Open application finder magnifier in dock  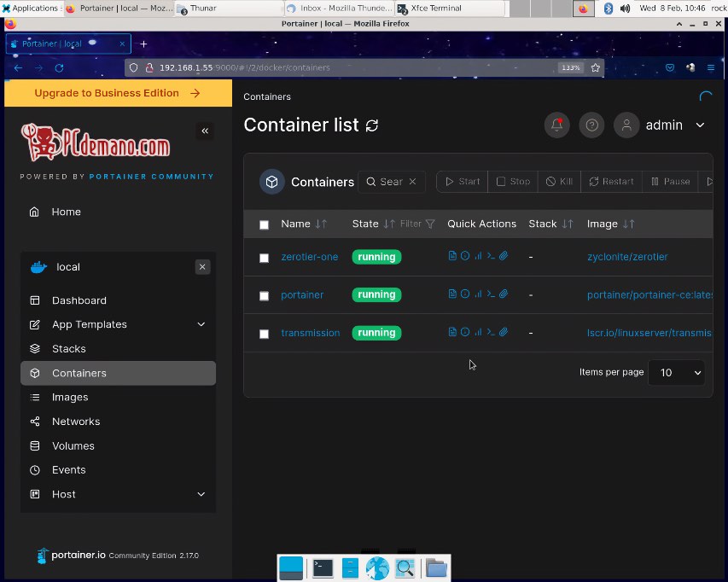[405, 568]
